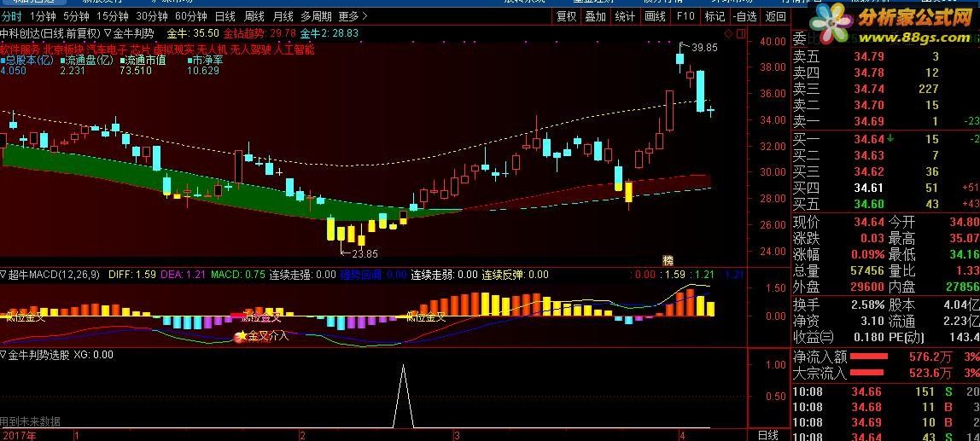980x441 pixels.
Task: Click the month 4 timeline marker
Action: click(x=681, y=435)
